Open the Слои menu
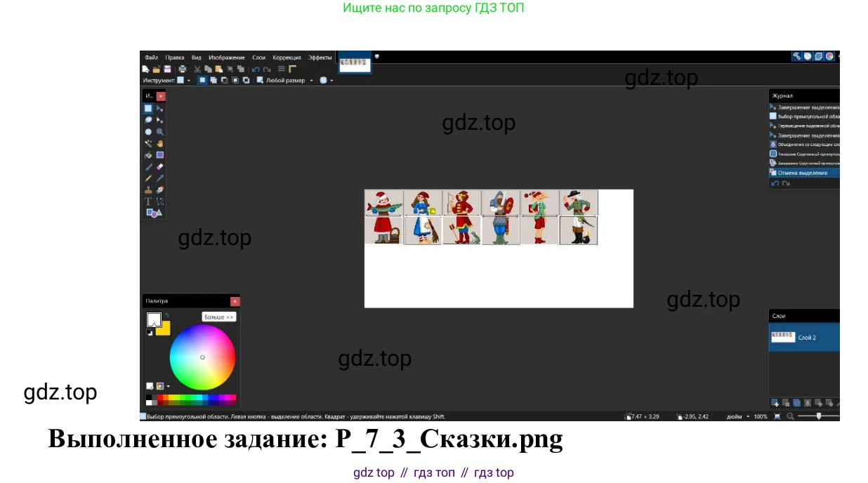The image size is (868, 483). pyautogui.click(x=258, y=58)
